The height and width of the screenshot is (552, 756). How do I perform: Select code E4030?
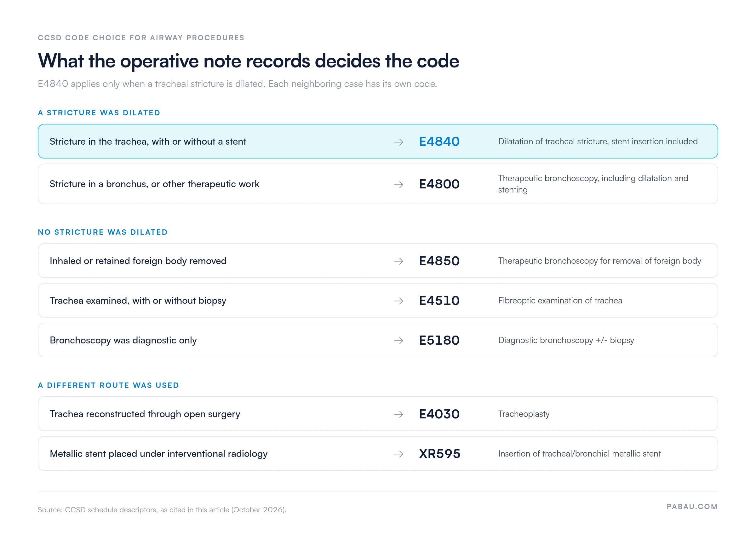[x=439, y=414]
